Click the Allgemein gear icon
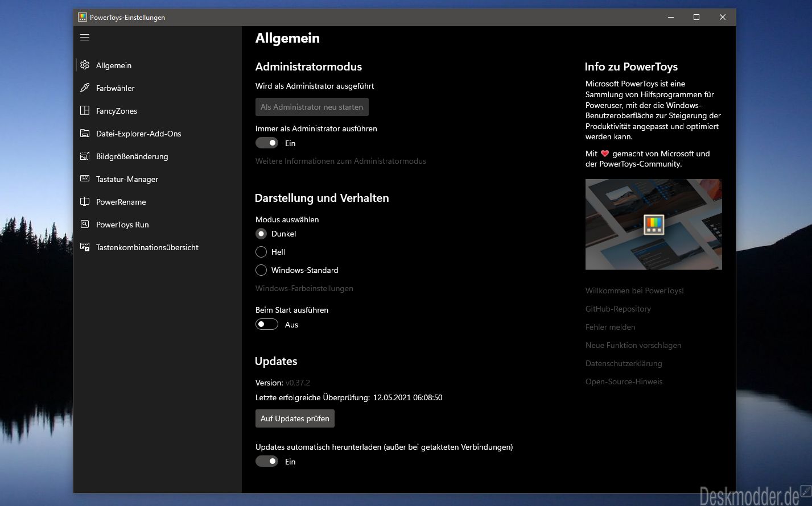 pos(85,65)
